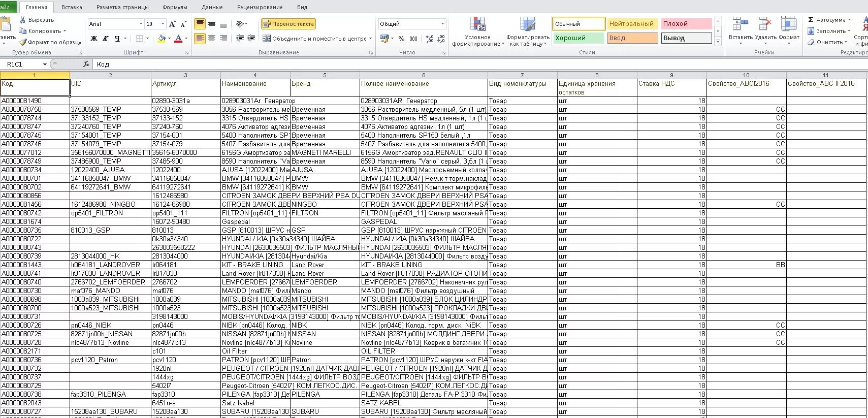This screenshot has width=868, height=418.
Task: Apply the Хороший cell style
Action: pos(578,38)
